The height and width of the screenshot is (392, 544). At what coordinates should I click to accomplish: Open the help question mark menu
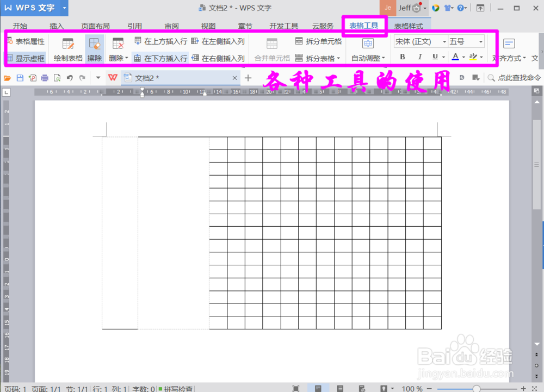(x=462, y=8)
